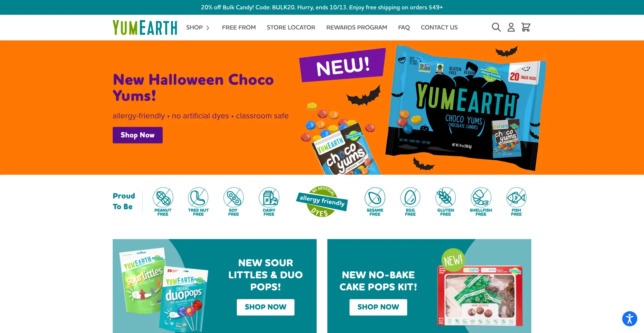Select the Gluten Free wheat icon
This screenshot has height=333, width=644.
click(445, 202)
